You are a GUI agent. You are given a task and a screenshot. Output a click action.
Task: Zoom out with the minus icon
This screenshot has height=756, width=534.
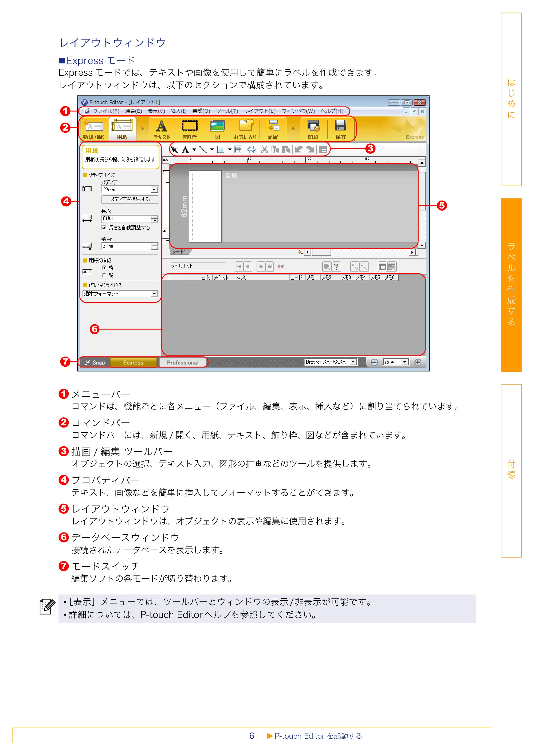pyautogui.click(x=374, y=362)
